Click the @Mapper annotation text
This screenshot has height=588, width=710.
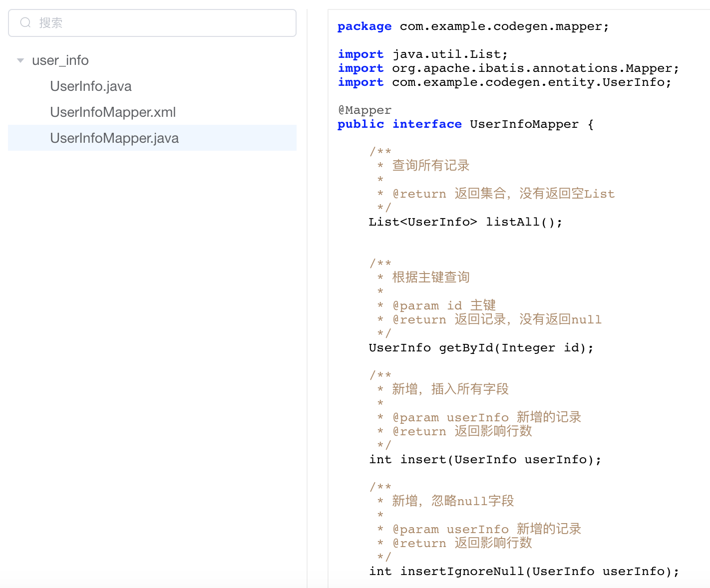365,110
